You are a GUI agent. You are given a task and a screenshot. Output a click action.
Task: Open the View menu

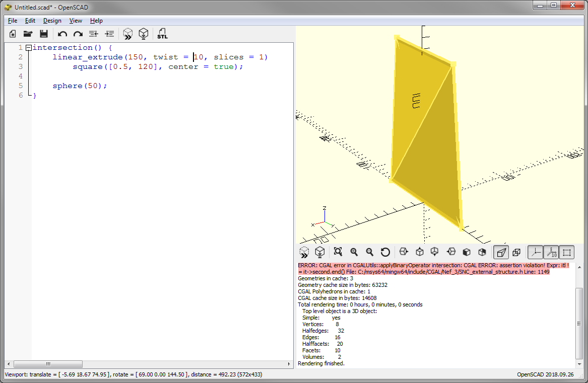76,21
